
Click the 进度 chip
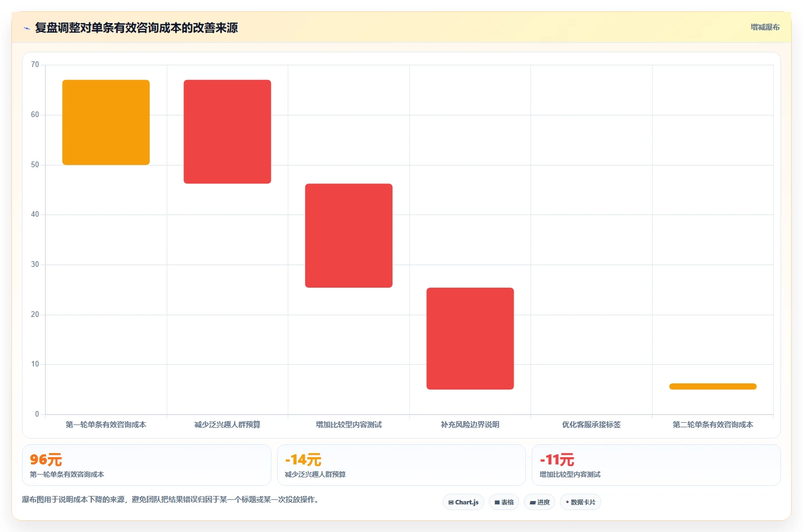pos(539,502)
